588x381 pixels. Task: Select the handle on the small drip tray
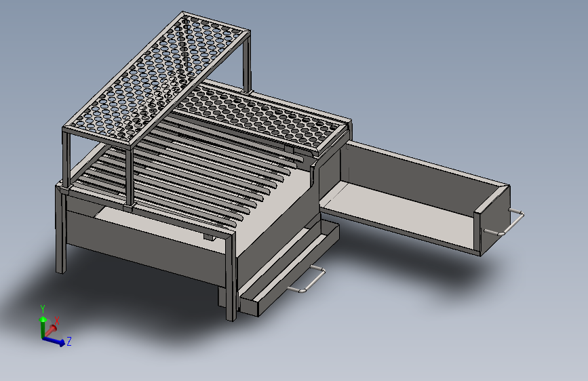[307, 279]
